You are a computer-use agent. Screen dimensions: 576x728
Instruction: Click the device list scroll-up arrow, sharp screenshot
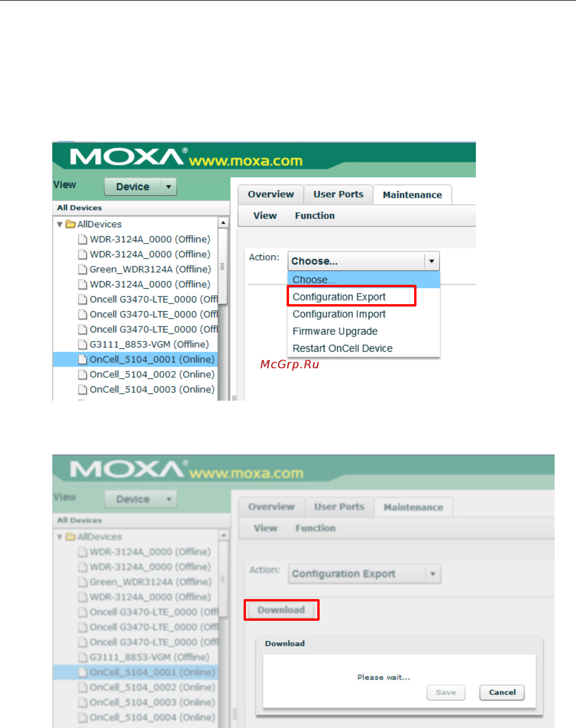tap(223, 223)
